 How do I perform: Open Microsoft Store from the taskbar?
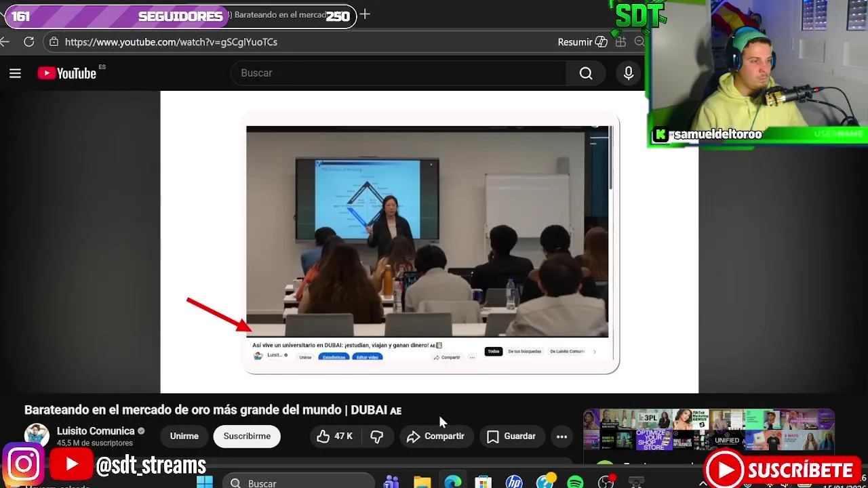(x=483, y=483)
